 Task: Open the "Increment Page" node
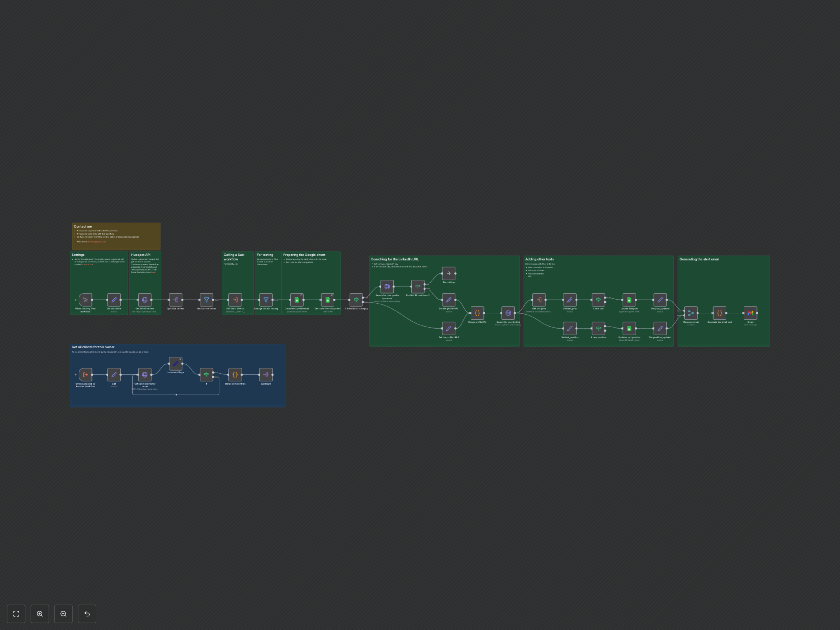[x=176, y=363]
